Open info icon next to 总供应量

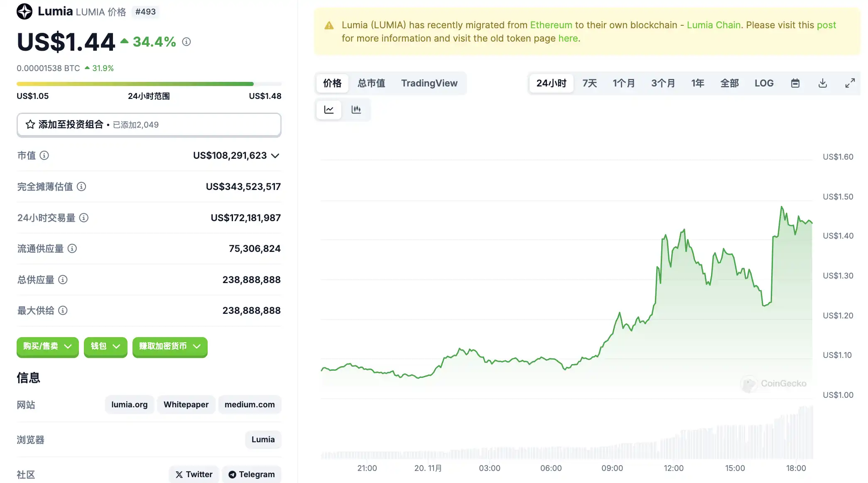coord(63,280)
